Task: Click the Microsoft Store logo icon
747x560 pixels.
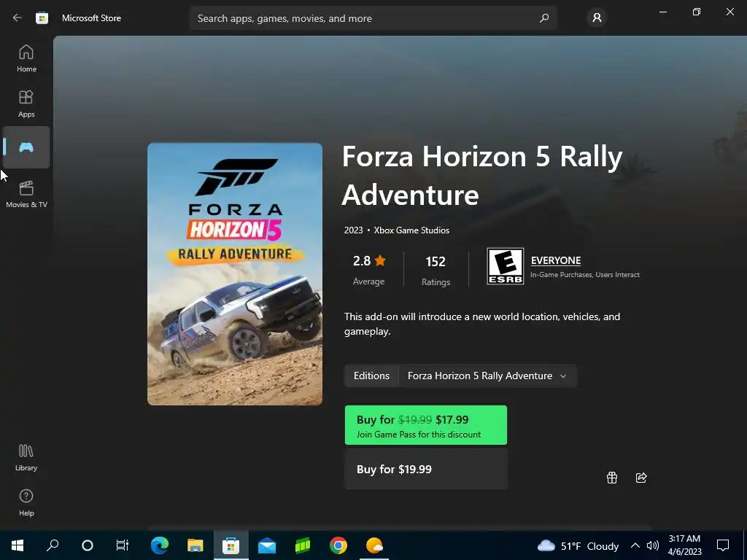Action: click(42, 18)
